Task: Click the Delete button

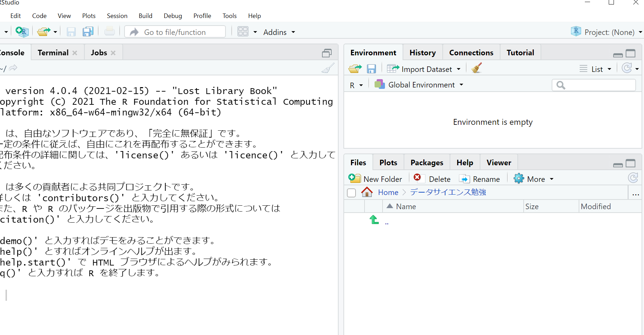Action: click(x=432, y=179)
